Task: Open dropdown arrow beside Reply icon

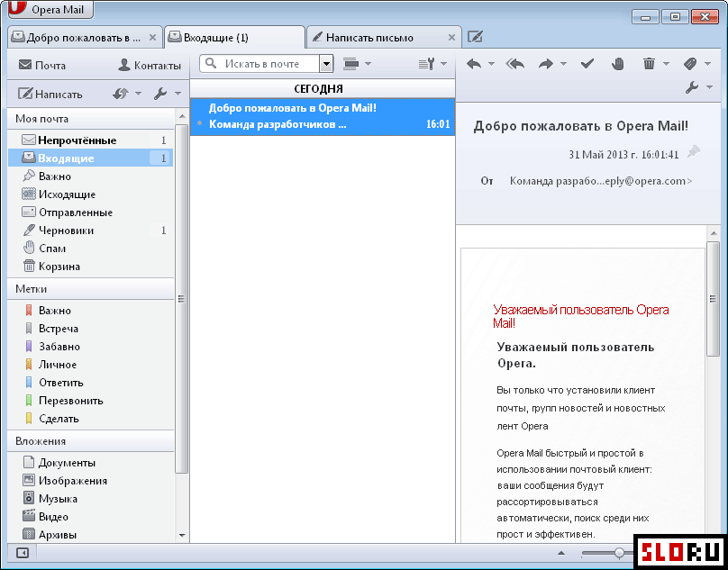Action: [491, 65]
